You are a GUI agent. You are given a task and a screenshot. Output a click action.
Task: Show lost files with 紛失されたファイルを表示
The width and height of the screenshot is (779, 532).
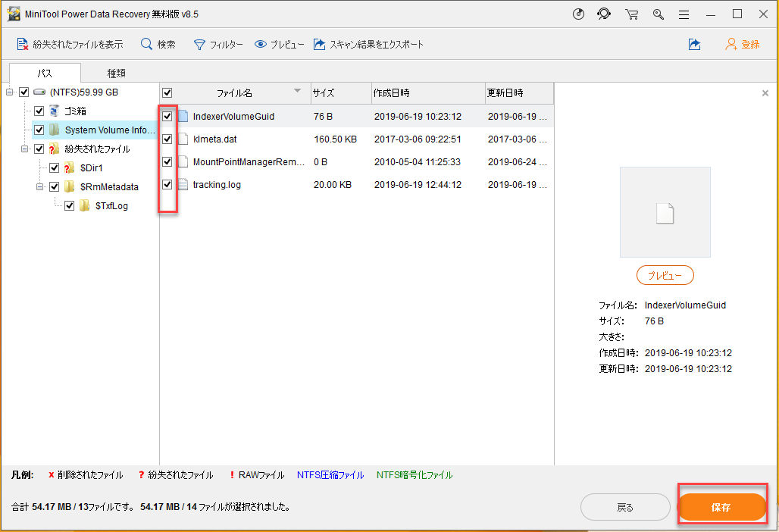click(x=70, y=44)
